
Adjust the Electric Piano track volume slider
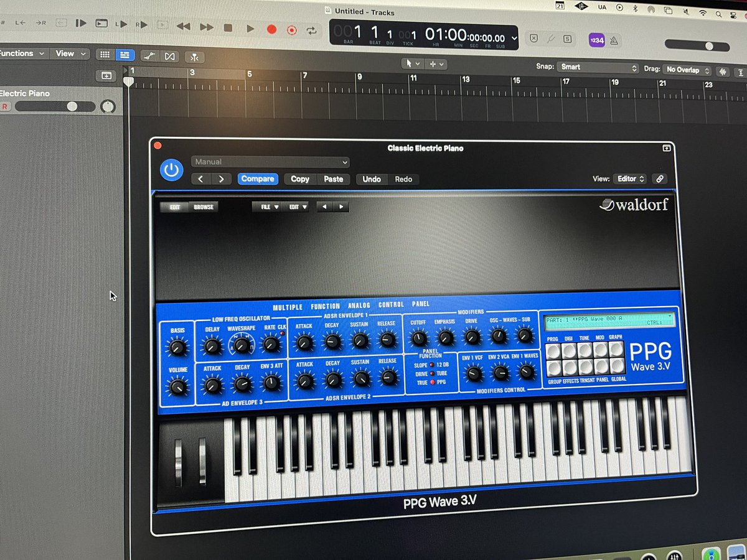tap(55, 106)
